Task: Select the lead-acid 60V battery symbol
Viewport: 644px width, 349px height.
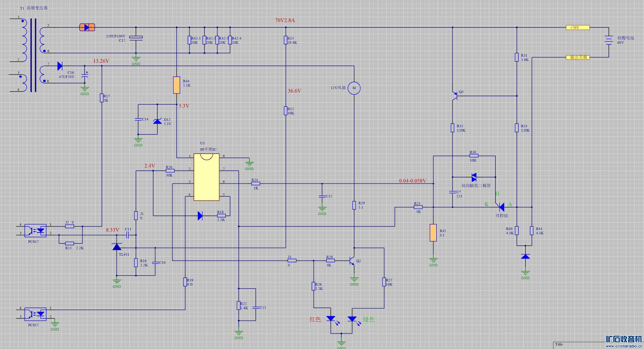Action: coord(609,40)
